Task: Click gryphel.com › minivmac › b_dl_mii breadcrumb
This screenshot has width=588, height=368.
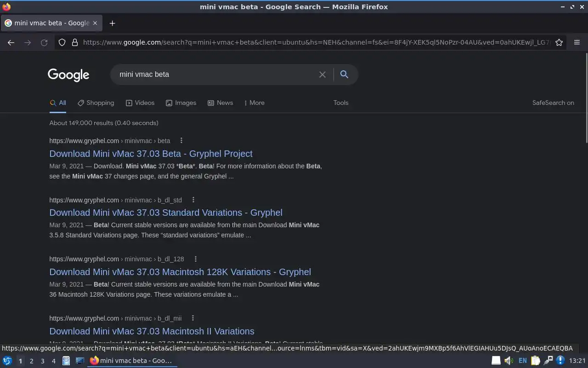Action: tap(115, 318)
